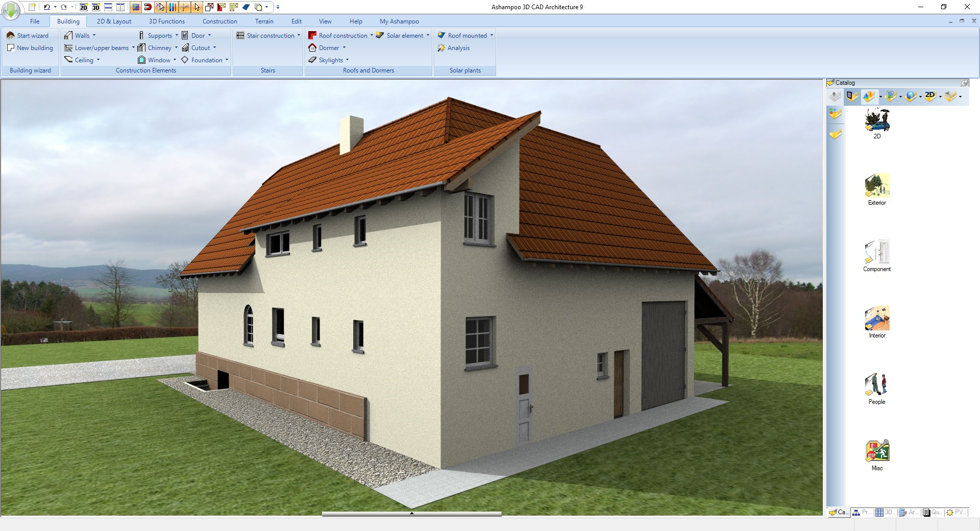Insert a Dormer element
Image resolution: width=980 pixels, height=531 pixels.
[x=327, y=47]
